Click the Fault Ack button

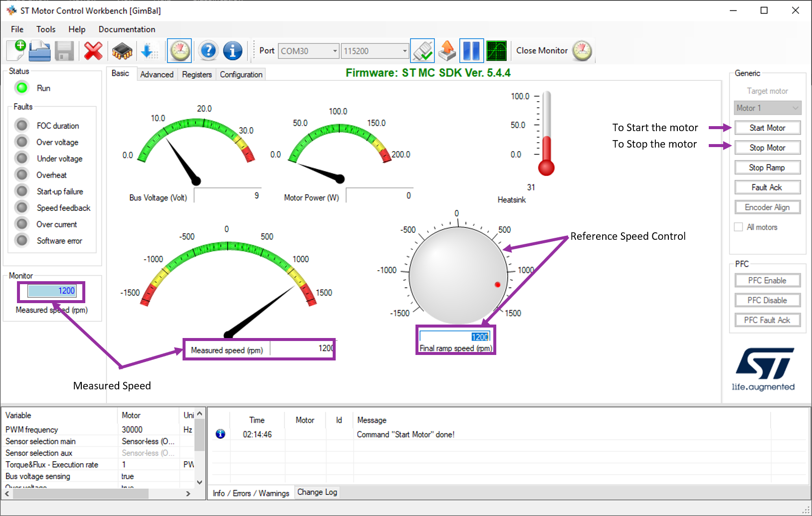(768, 187)
